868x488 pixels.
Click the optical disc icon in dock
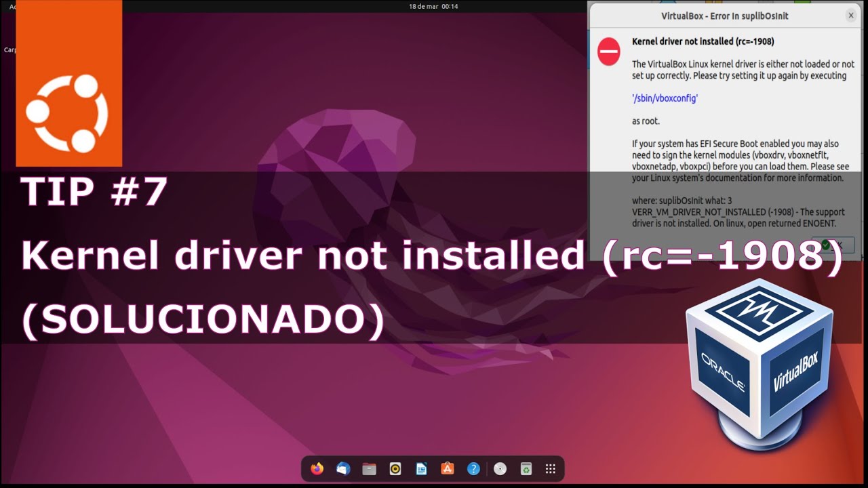click(500, 468)
